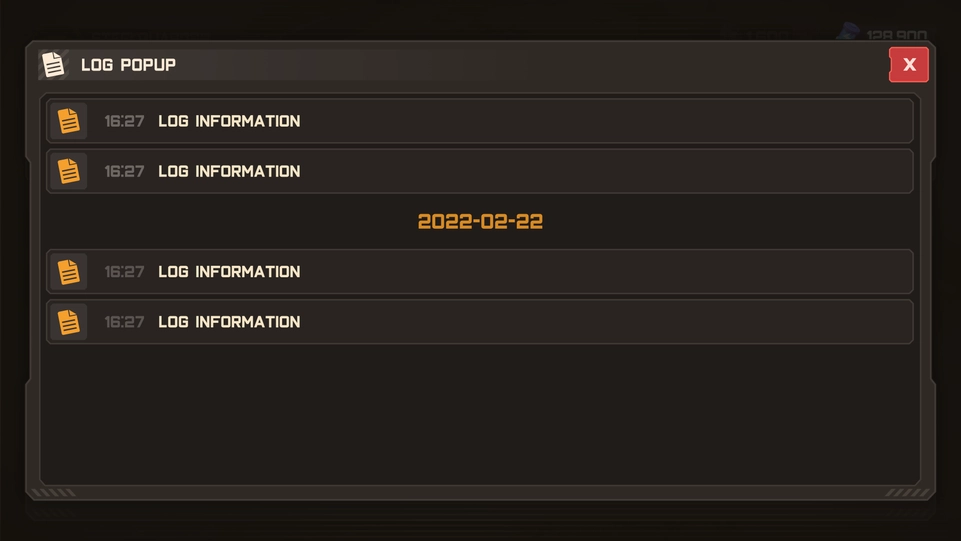The height and width of the screenshot is (541, 961).
Task: Click the LOG POPUP title text
Action: coord(128,65)
